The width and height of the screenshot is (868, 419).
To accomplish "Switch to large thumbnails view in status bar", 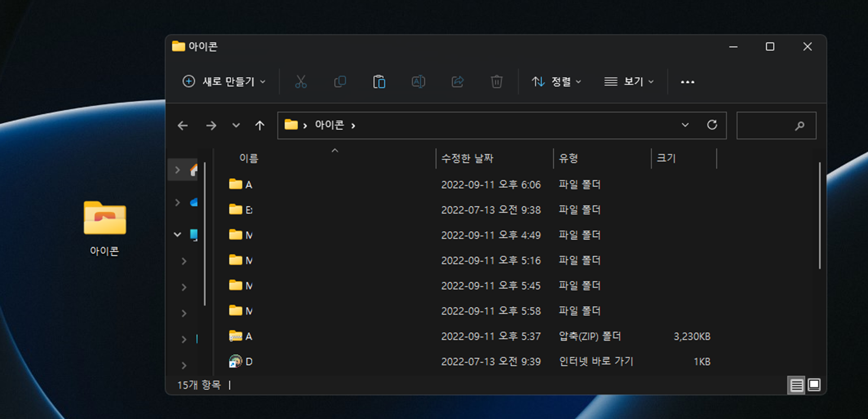I will 814,385.
